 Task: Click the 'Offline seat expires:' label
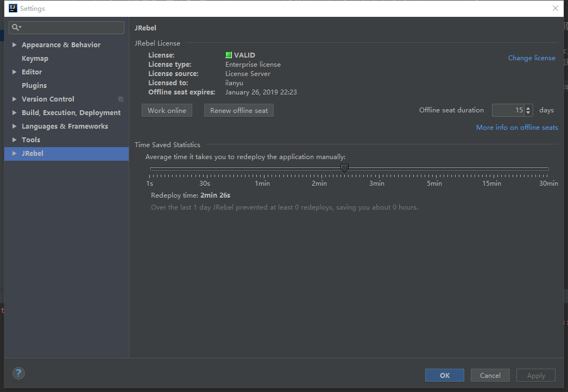[181, 92]
